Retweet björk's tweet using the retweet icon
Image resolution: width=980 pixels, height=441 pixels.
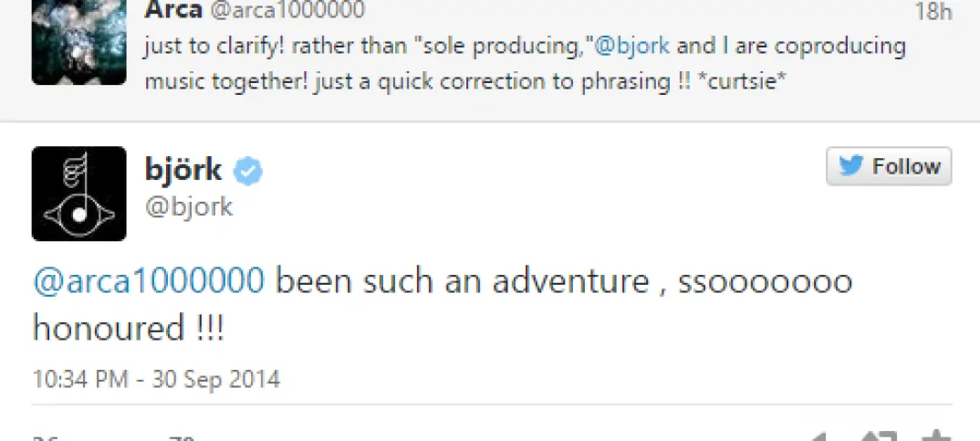point(880,436)
